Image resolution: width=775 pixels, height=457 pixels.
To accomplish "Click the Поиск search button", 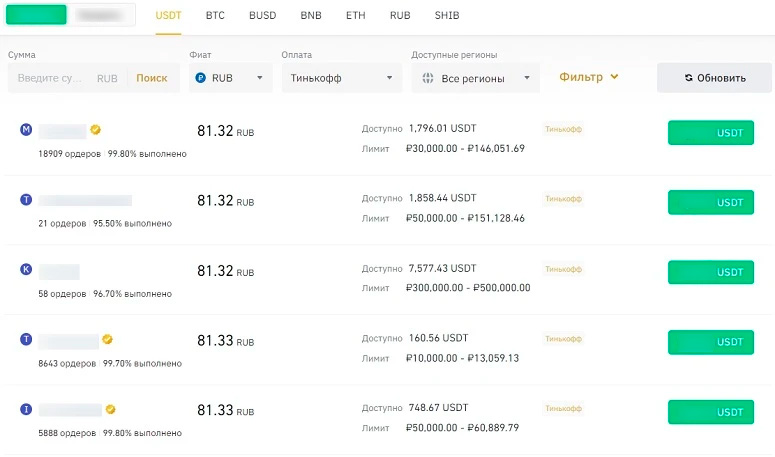I will (152, 78).
